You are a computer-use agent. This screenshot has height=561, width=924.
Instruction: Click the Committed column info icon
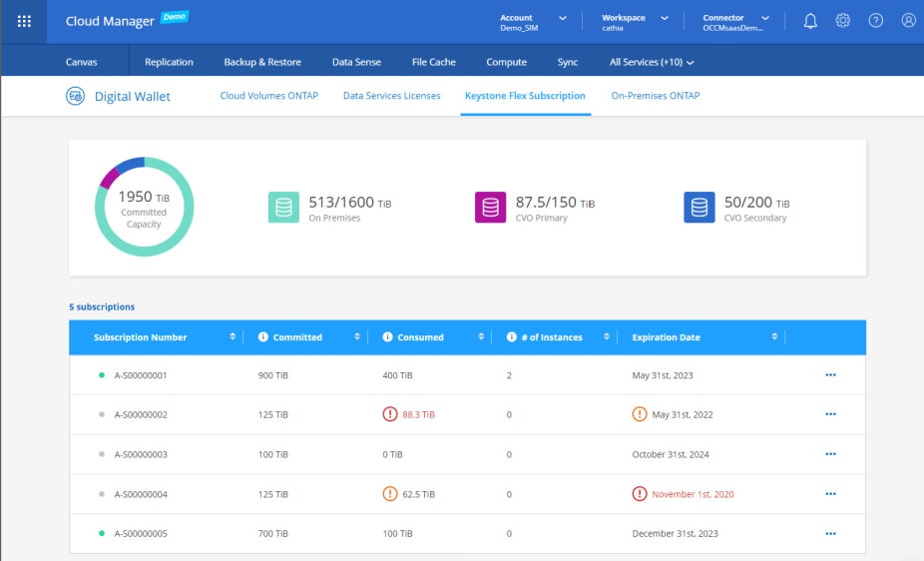(264, 337)
